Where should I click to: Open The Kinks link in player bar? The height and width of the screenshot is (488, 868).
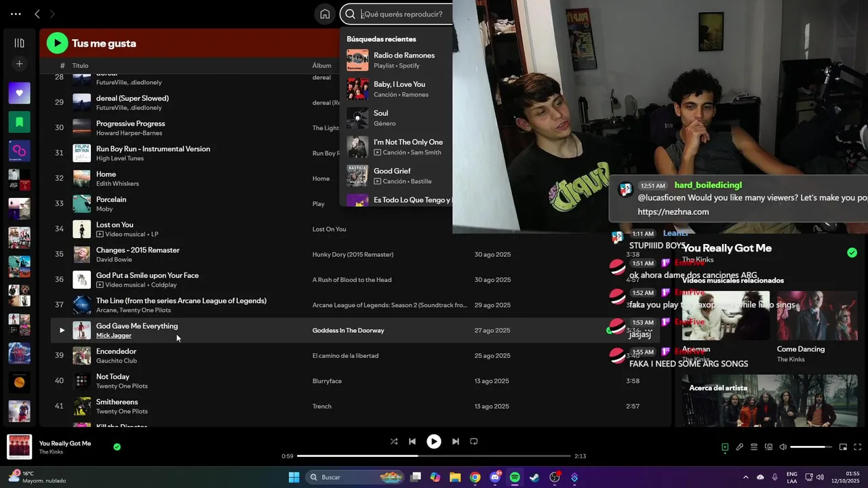[x=51, y=452]
